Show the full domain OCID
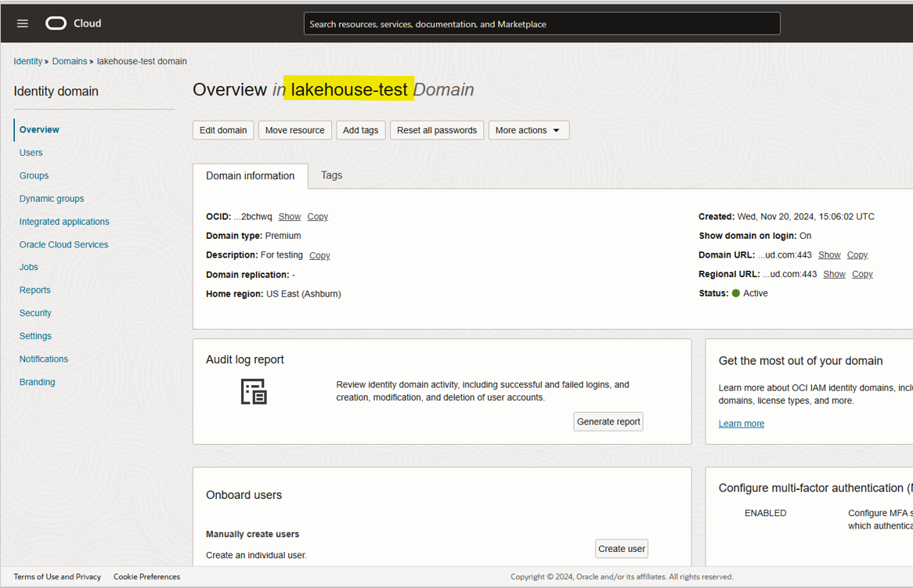Image resolution: width=913 pixels, height=588 pixels. [x=289, y=216]
